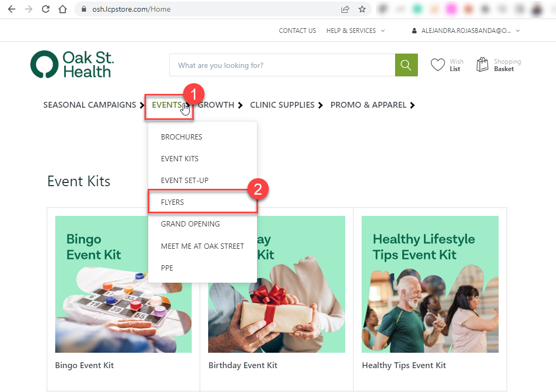The height and width of the screenshot is (392, 556).
Task: Open Clinic Supplies menu
Action: (283, 105)
